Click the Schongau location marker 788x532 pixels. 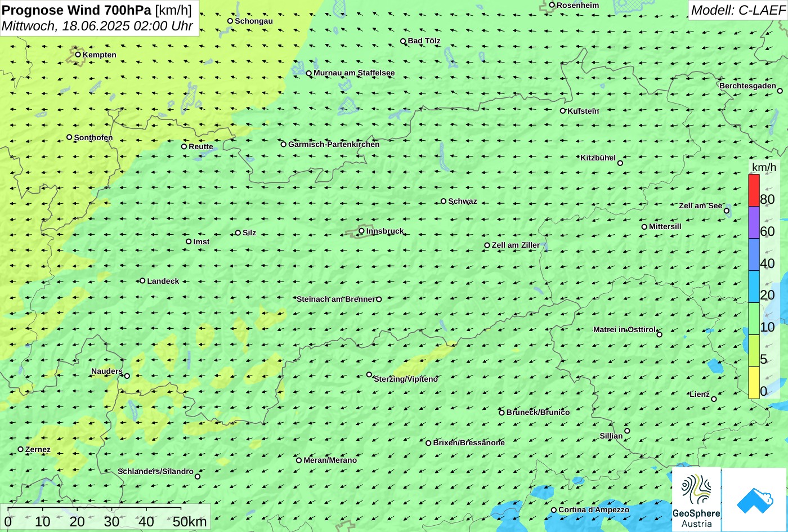[x=230, y=21]
